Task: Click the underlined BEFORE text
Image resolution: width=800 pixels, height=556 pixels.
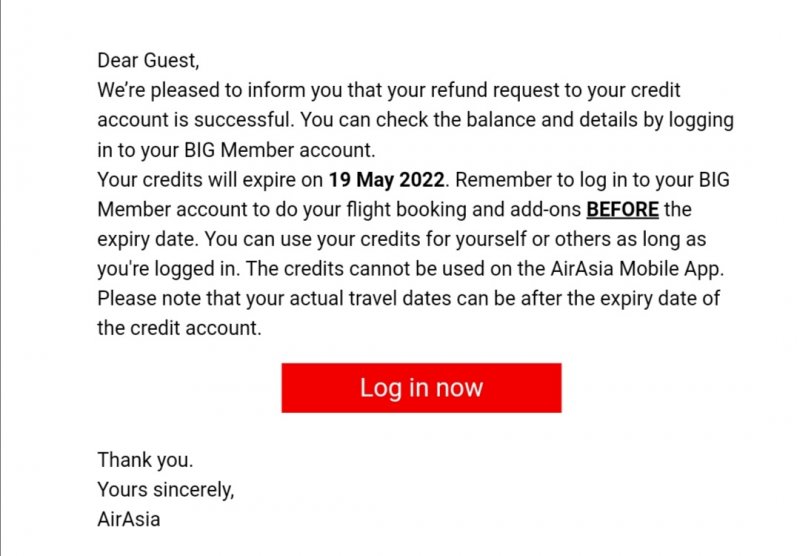Action: pos(622,210)
